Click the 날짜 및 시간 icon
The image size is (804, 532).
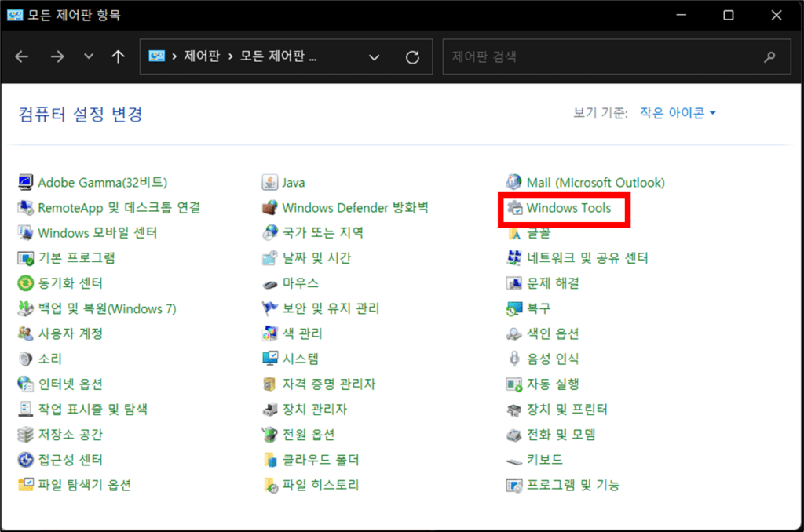point(270,258)
